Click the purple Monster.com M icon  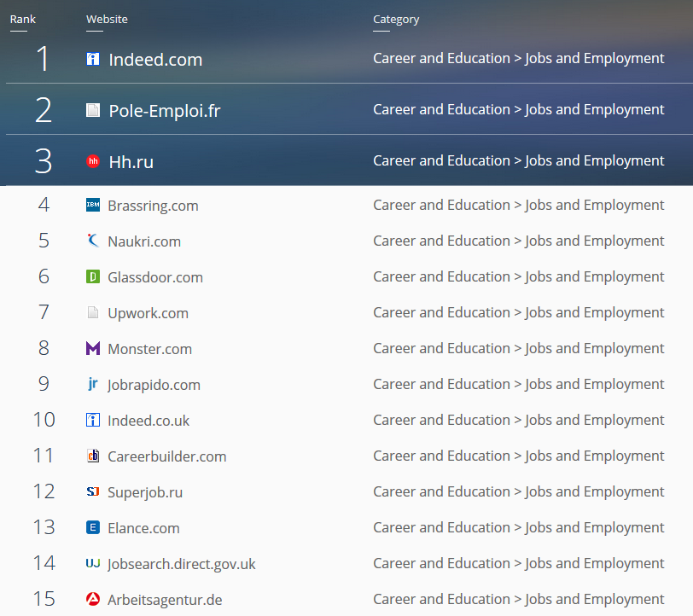click(x=93, y=348)
